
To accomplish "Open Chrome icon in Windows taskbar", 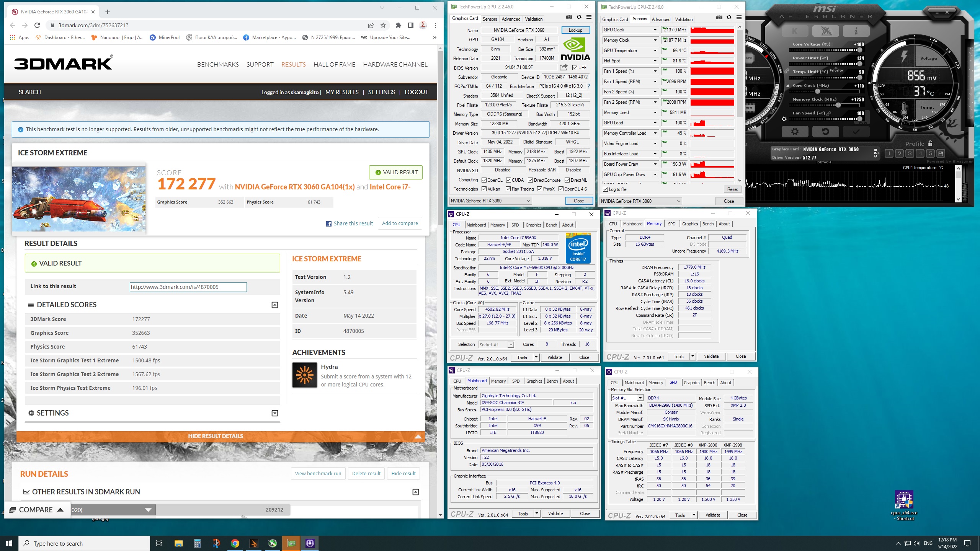I will pyautogui.click(x=235, y=543).
